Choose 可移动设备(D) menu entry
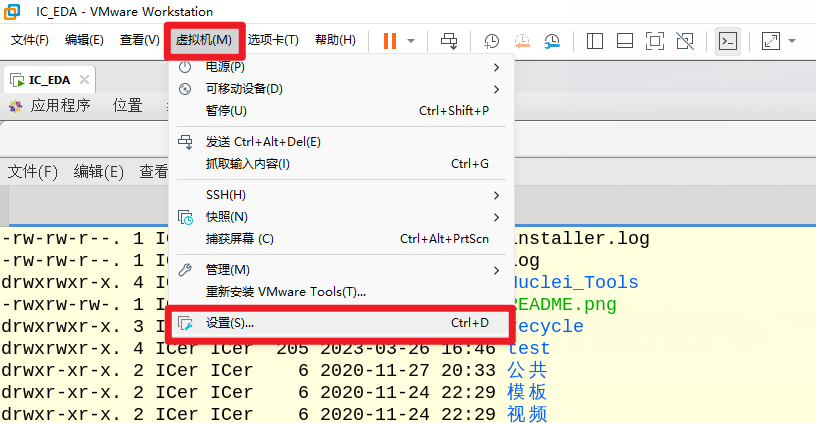Viewport: 816px width, 423px height. point(341,89)
